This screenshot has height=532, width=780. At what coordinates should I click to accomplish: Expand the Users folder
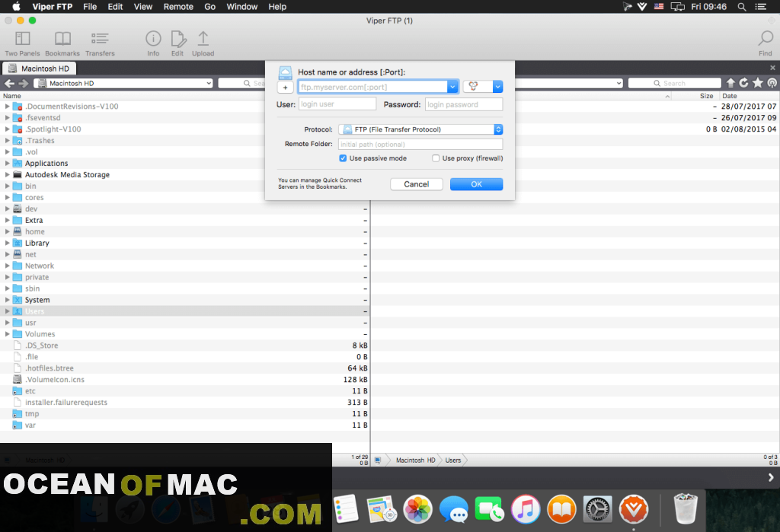tap(7, 311)
